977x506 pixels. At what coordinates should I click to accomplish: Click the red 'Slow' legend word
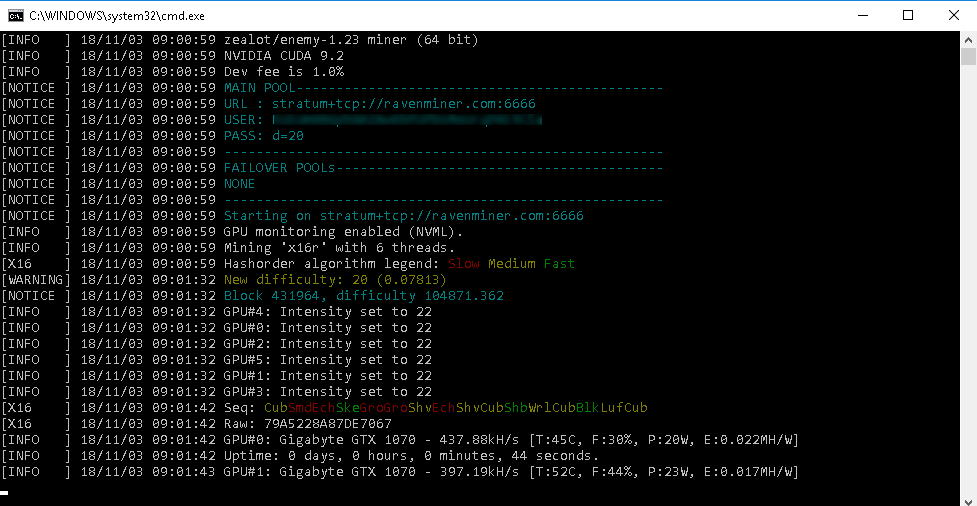464,264
